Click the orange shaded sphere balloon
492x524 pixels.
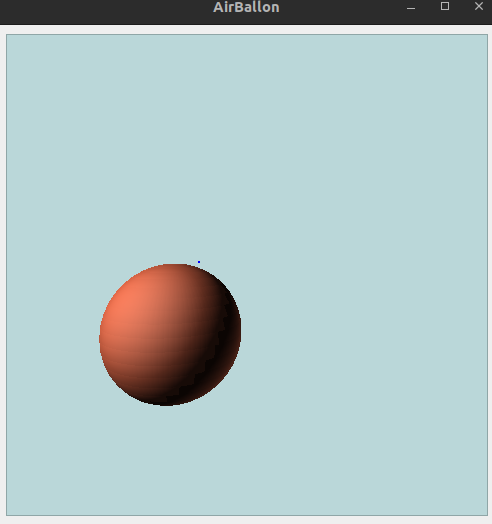tap(170, 335)
